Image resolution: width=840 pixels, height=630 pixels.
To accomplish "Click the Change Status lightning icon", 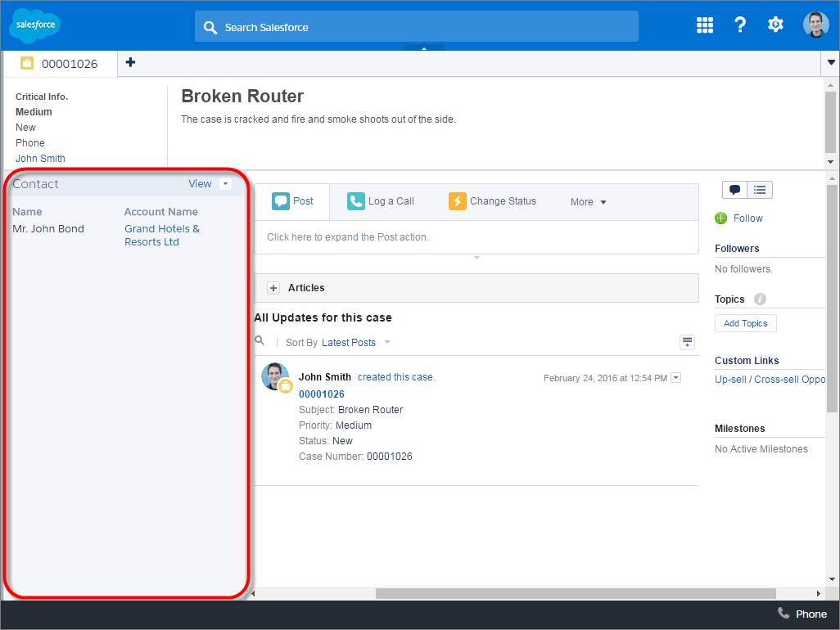I will click(457, 201).
